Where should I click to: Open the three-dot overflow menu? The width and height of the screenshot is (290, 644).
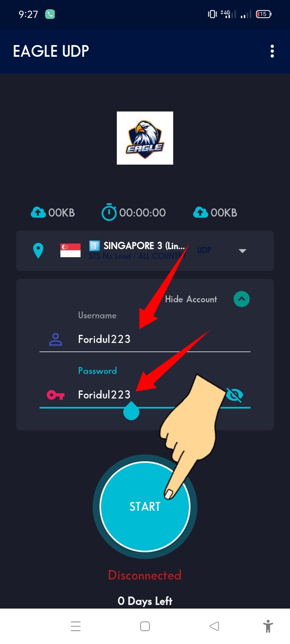[272, 51]
